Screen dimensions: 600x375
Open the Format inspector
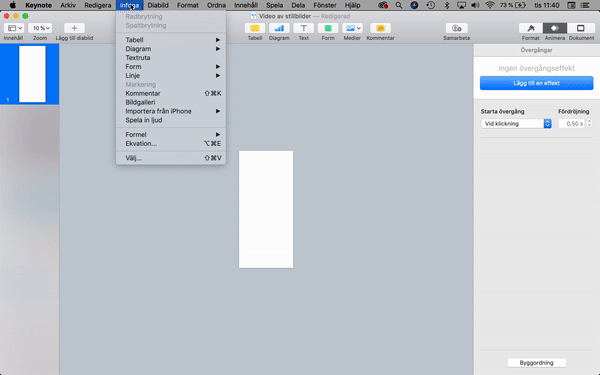coord(531,28)
